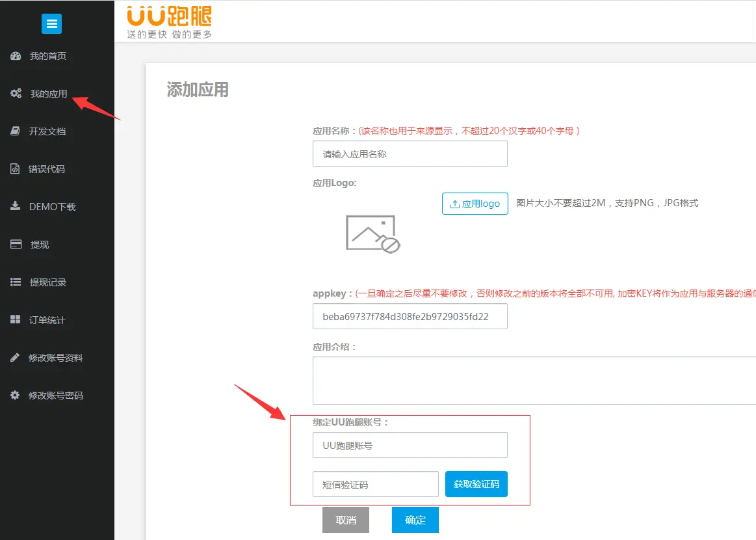
Task: Click the 应用介绍 label
Action: [x=334, y=347]
